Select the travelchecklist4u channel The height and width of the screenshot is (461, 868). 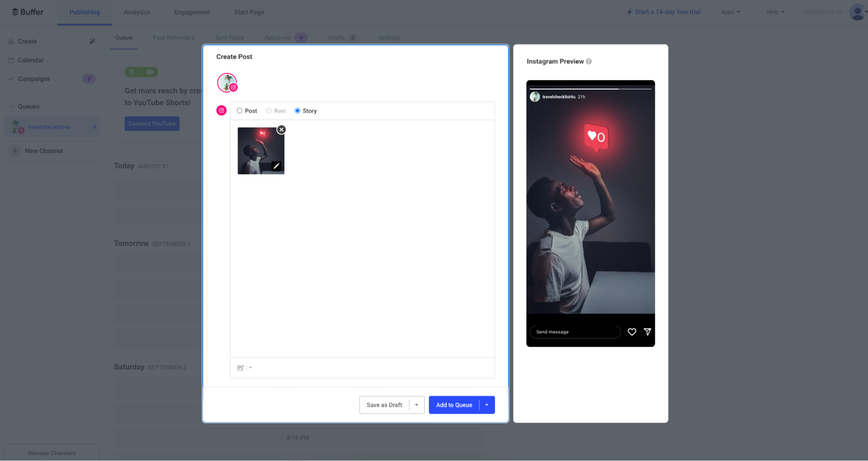tap(52, 127)
